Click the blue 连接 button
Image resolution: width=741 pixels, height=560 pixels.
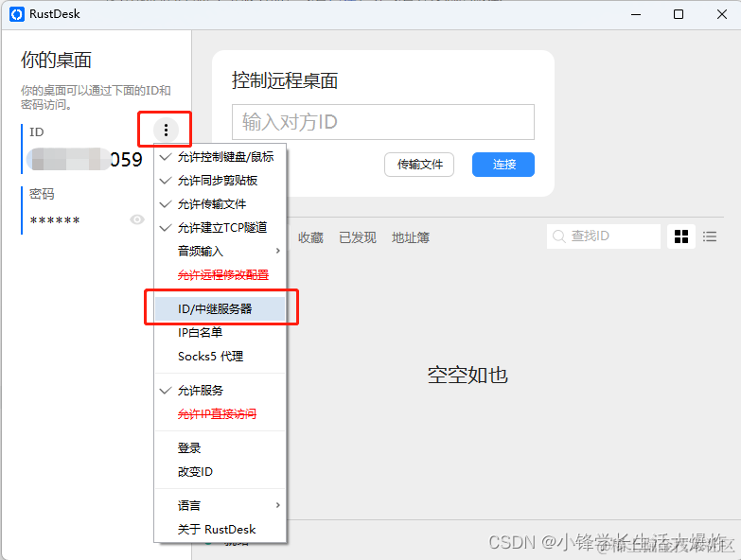click(x=503, y=165)
